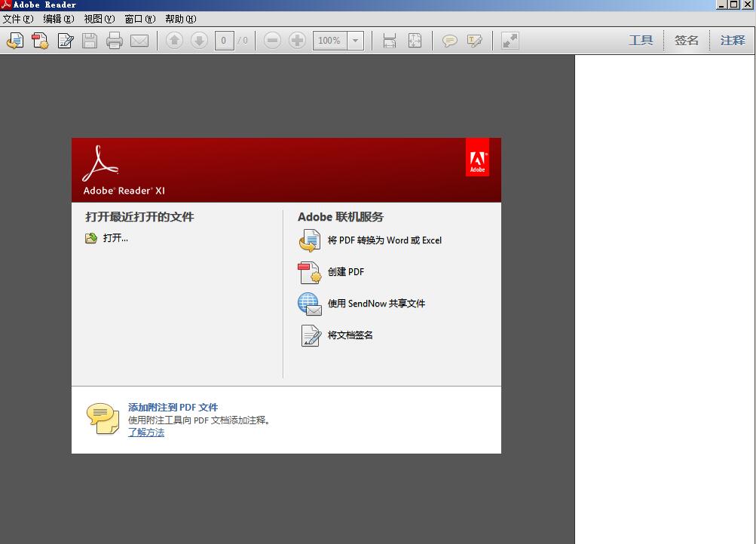Viewport: 756px width, 544px height.
Task: Click the Add sticky note comment icon
Action: coord(449,41)
